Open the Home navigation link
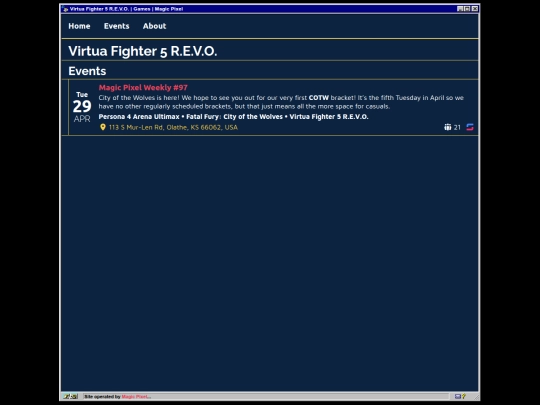This screenshot has width=540, height=405. pos(79,26)
